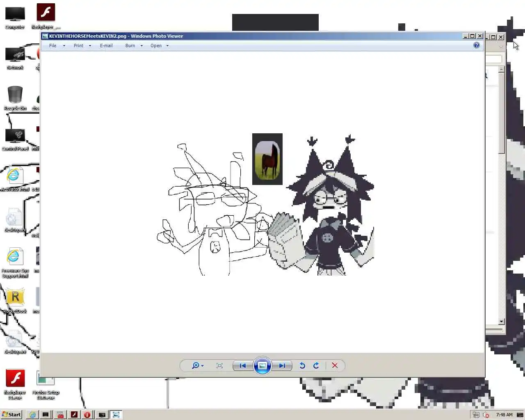This screenshot has height=420, width=525.
Task: Click the Open menu in Photo Viewer
Action: pyautogui.click(x=156, y=46)
